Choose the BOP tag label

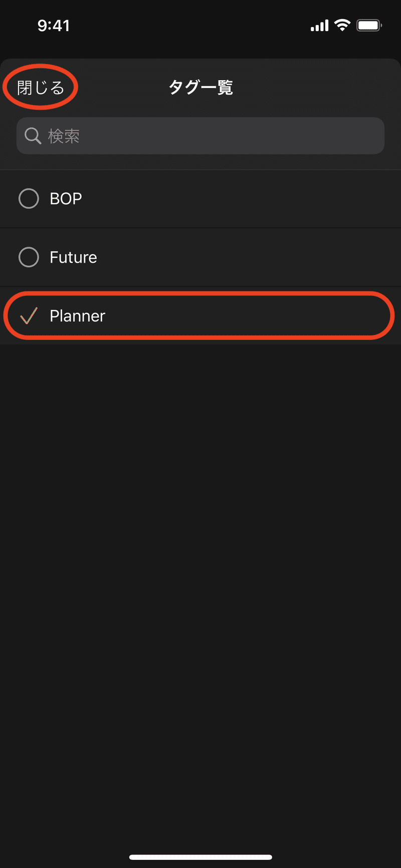tap(66, 199)
